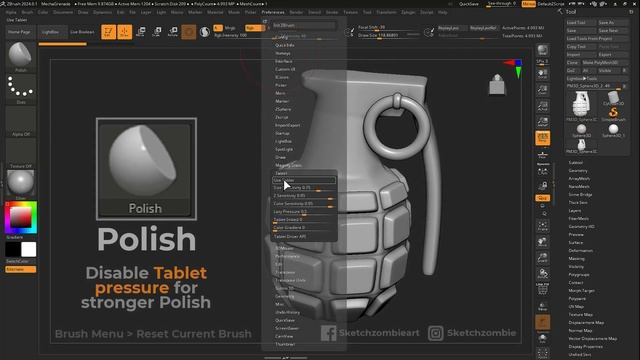Screen dimensions: 640x360
Task: Expand the Deformation section in Tool palette
Action: (580, 251)
